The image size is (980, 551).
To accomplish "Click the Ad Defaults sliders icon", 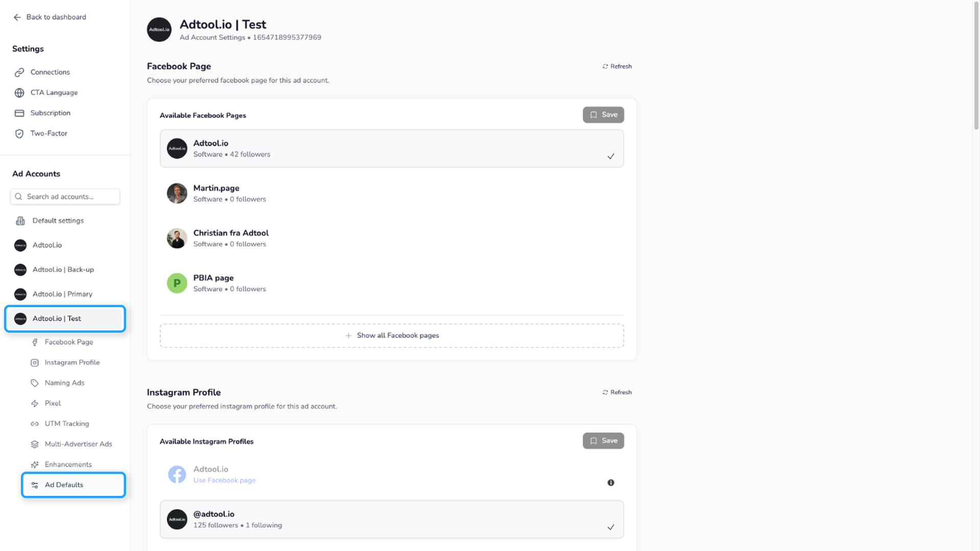I will [35, 485].
